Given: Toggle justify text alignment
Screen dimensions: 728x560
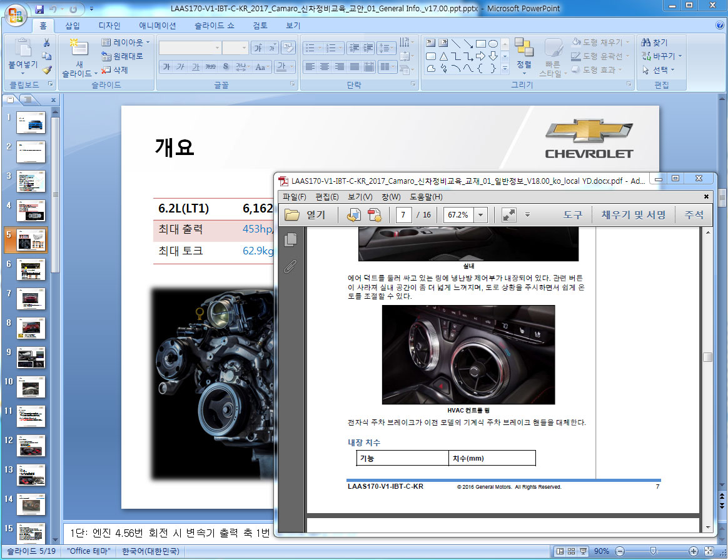Looking at the screenshot, I should click(x=354, y=67).
